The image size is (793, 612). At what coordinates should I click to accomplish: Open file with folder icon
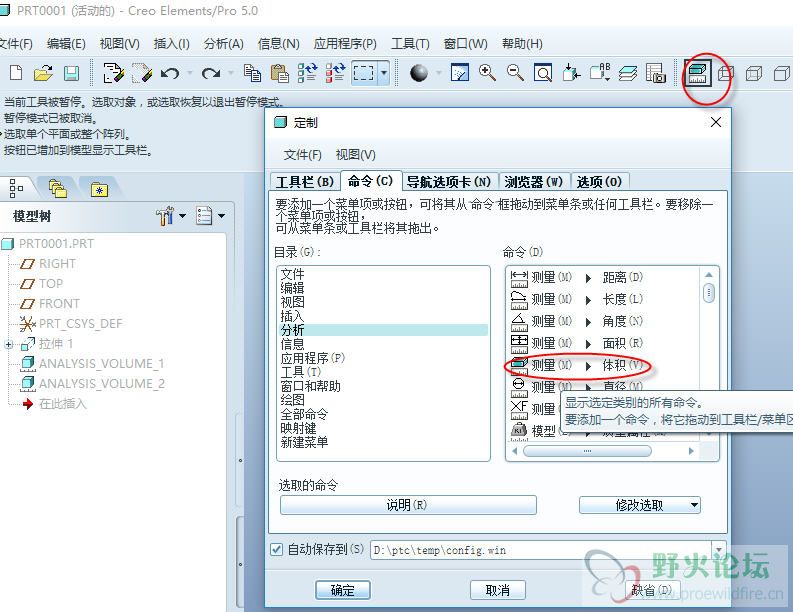43,73
